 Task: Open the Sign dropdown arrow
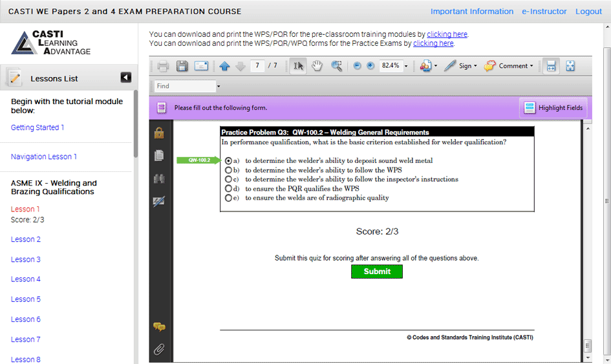[x=475, y=66]
